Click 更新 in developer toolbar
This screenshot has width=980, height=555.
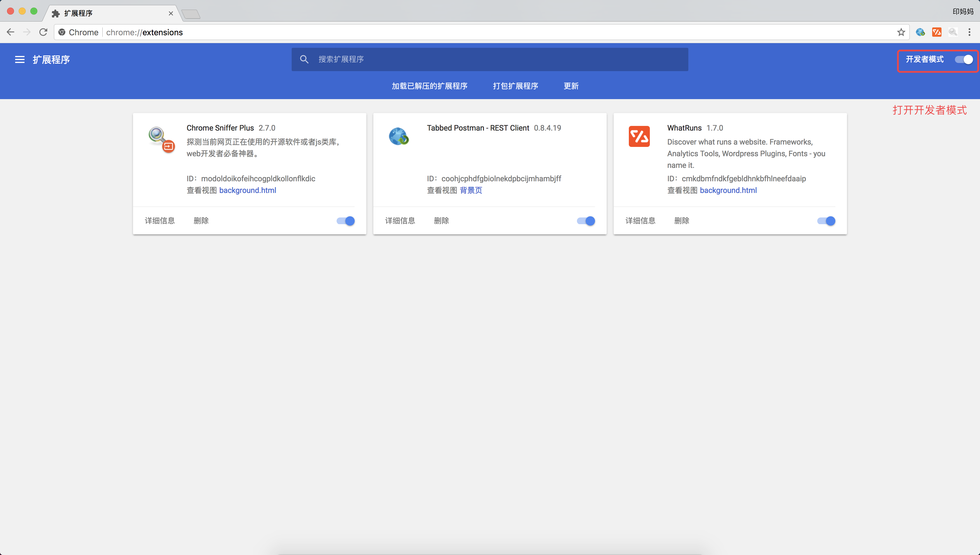pyautogui.click(x=571, y=86)
